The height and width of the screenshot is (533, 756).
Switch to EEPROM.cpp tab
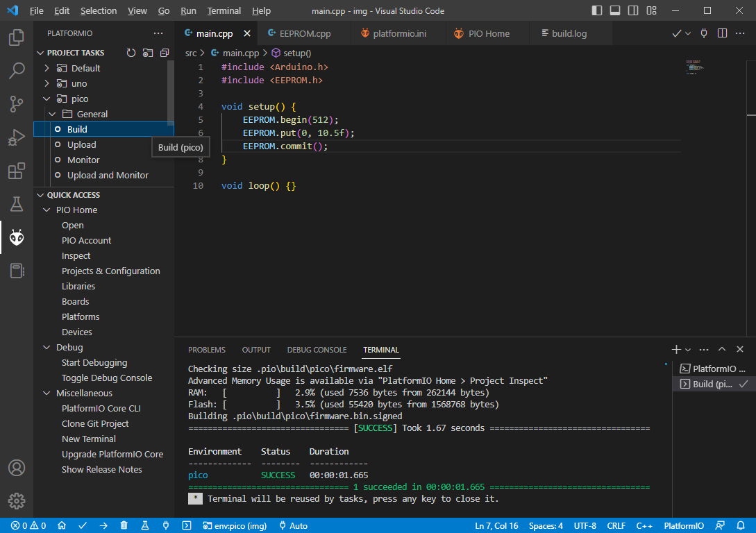[x=305, y=33]
